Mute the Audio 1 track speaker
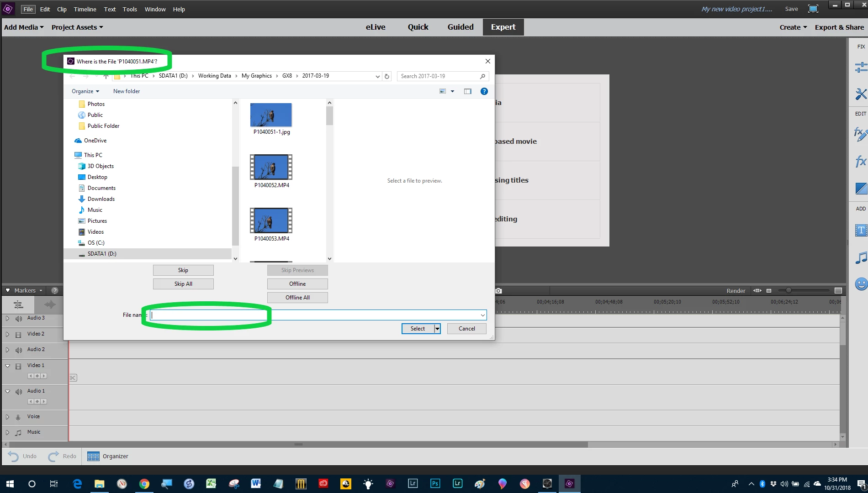Image resolution: width=868 pixels, height=493 pixels. 19,392
